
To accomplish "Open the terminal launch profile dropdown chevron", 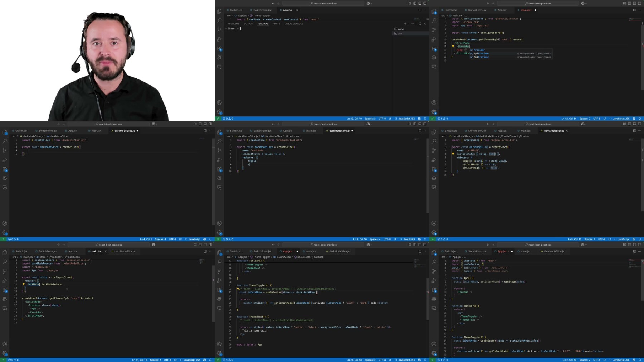I will pyautogui.click(x=408, y=24).
